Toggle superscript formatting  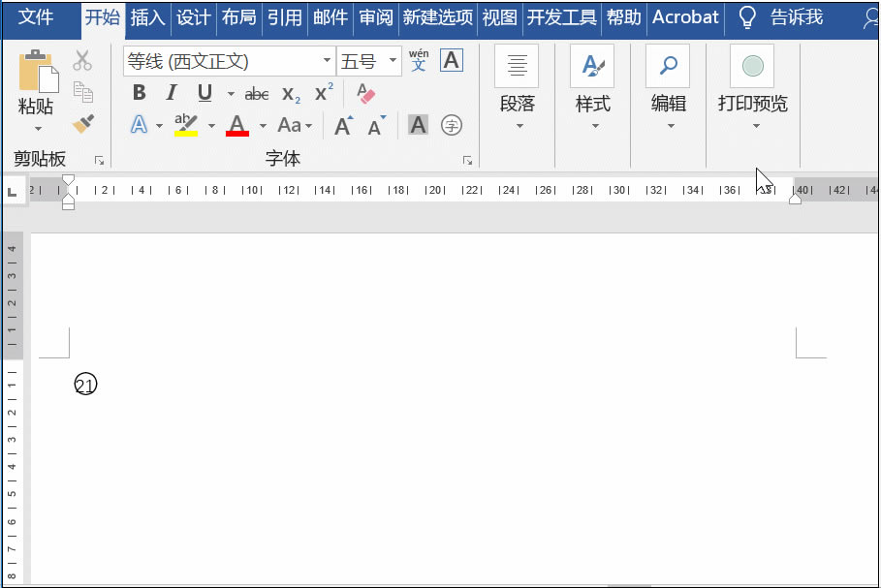pos(324,93)
